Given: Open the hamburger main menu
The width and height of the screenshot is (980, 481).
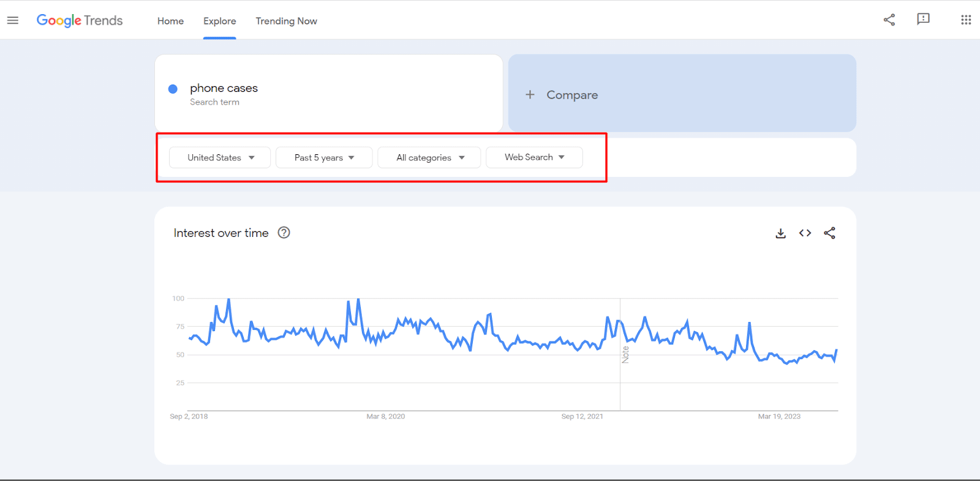Looking at the screenshot, I should (13, 20).
